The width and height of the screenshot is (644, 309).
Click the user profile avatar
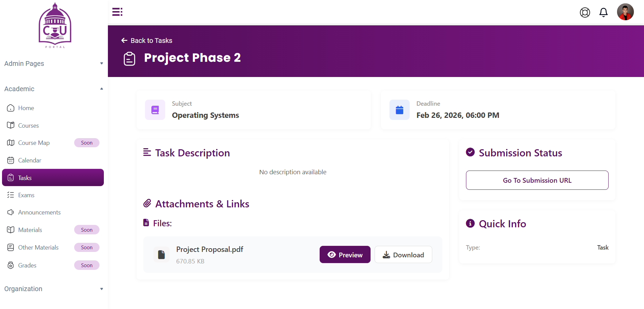click(x=625, y=12)
